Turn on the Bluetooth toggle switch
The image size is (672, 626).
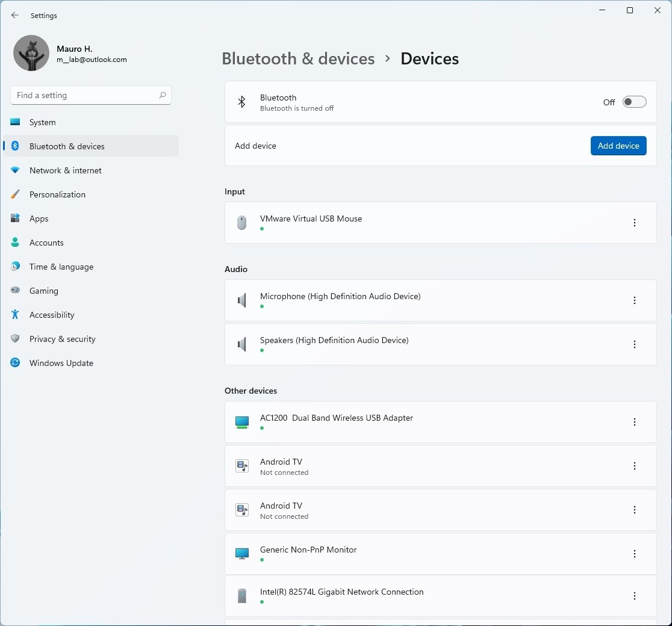634,102
